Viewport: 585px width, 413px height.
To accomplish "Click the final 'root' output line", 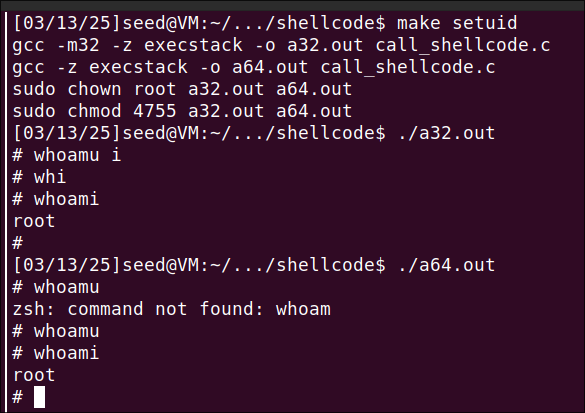I will tap(34, 375).
